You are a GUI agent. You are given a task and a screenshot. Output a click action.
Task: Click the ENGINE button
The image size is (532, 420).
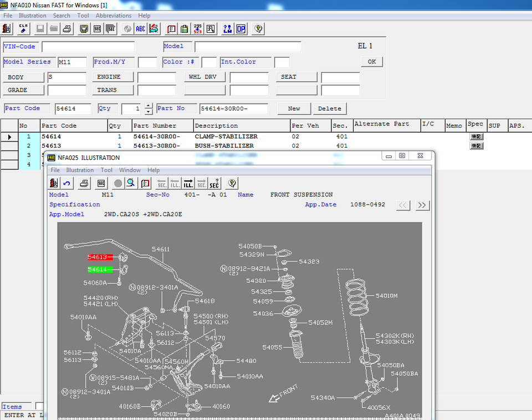[112, 77]
